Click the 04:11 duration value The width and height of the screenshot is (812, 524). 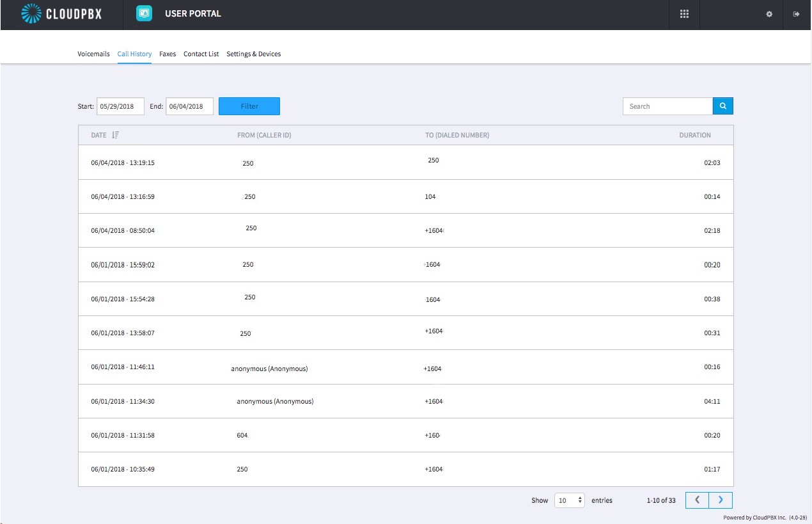[712, 401]
